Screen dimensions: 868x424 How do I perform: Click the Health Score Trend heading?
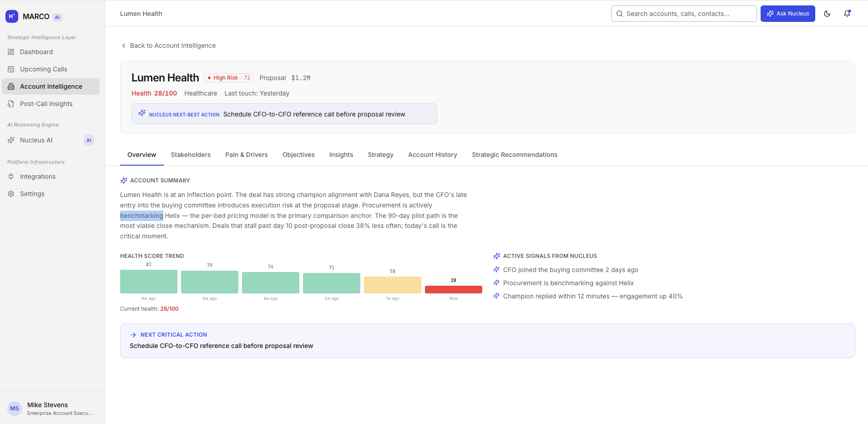click(152, 256)
